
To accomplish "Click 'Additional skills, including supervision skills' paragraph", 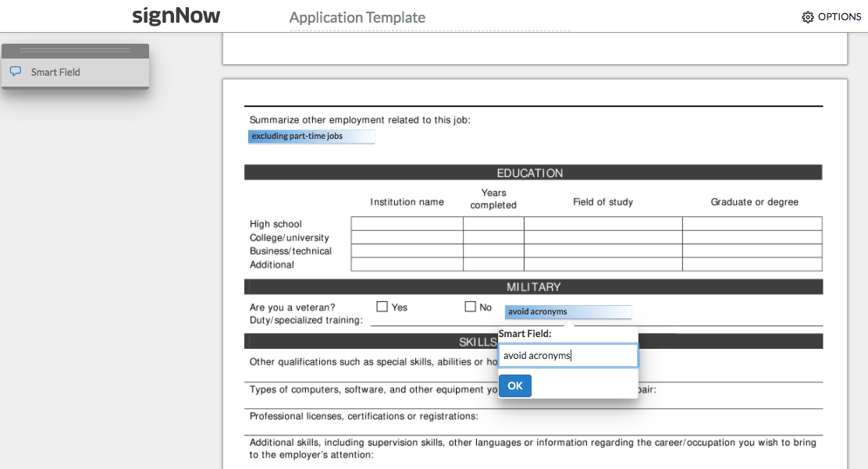I will tap(532, 449).
